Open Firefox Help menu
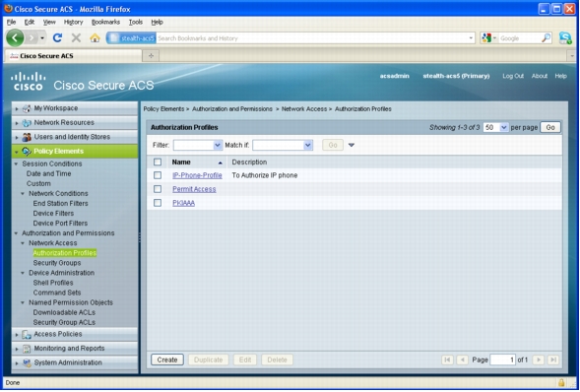This screenshot has width=580, height=392. [x=157, y=23]
